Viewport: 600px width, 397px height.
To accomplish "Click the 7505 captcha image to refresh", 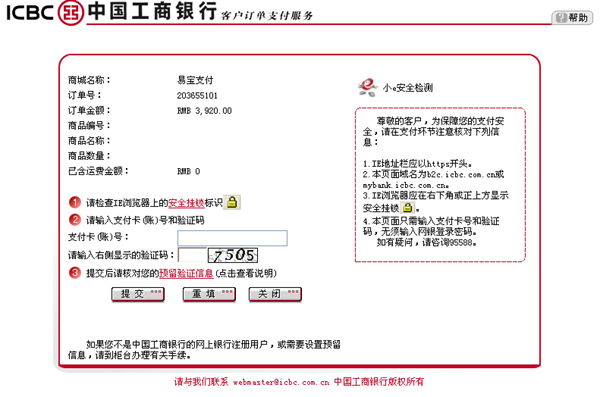I will tap(233, 255).
